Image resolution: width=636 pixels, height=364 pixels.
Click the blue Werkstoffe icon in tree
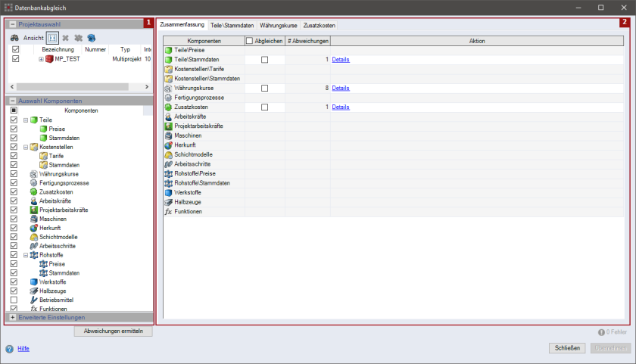coord(33,282)
